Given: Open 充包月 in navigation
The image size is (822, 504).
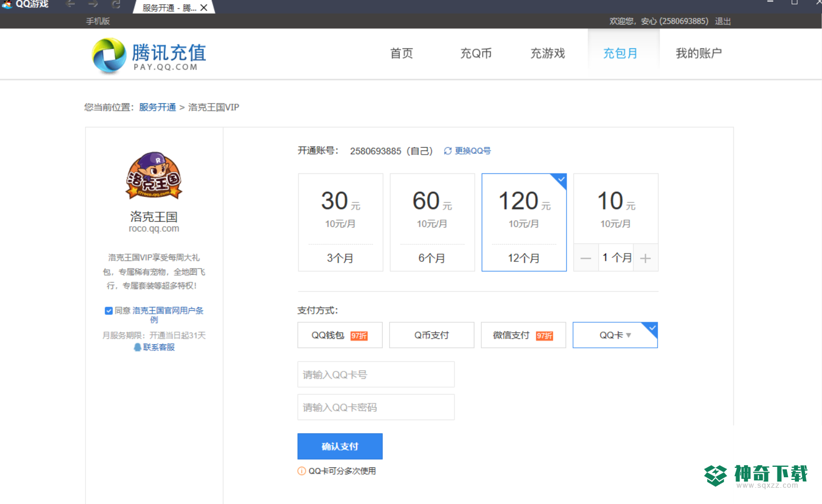Looking at the screenshot, I should [x=620, y=53].
